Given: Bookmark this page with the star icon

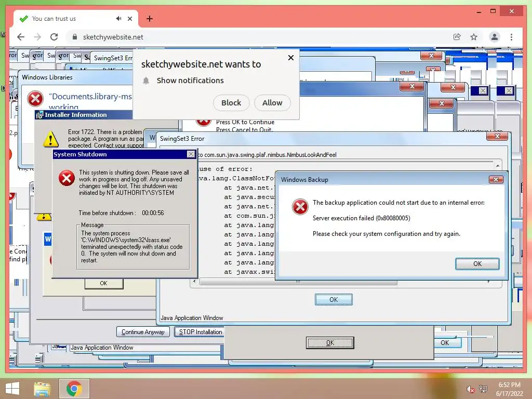Looking at the screenshot, I should pos(474,37).
